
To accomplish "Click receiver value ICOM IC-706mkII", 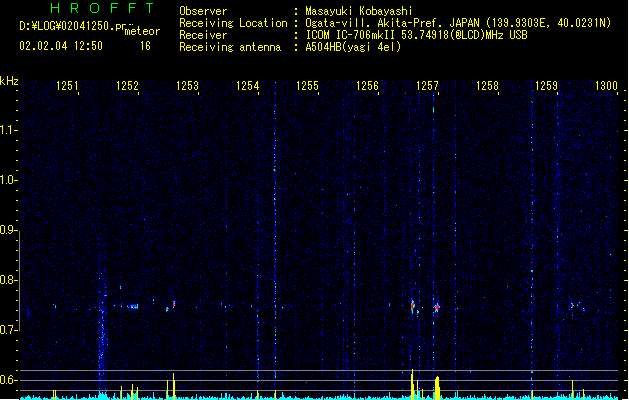I will click(x=351, y=35).
